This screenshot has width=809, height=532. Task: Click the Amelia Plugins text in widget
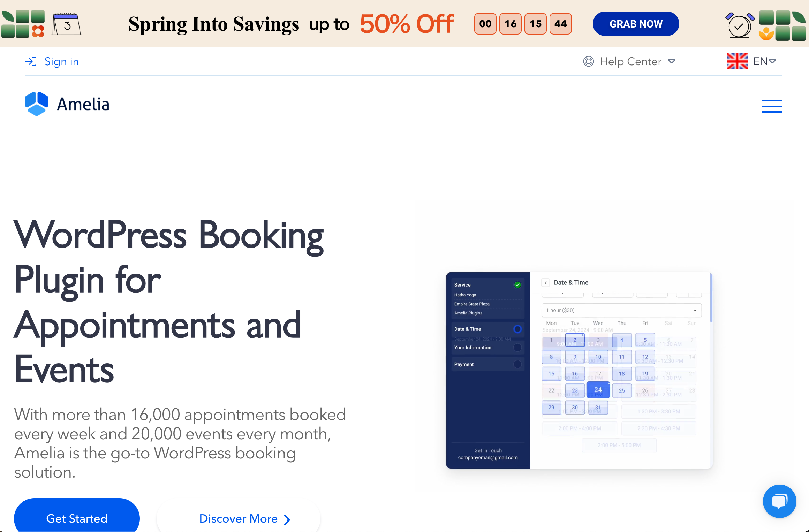468,313
